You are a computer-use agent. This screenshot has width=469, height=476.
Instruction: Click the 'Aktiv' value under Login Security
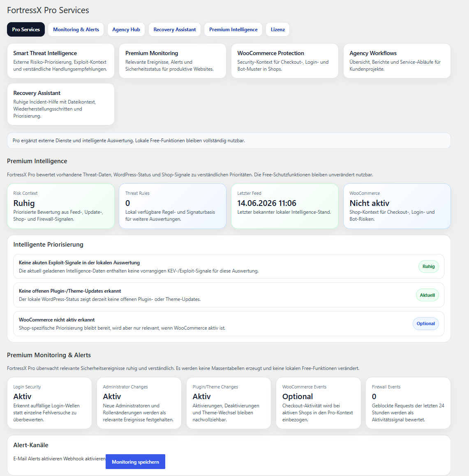[22, 397]
